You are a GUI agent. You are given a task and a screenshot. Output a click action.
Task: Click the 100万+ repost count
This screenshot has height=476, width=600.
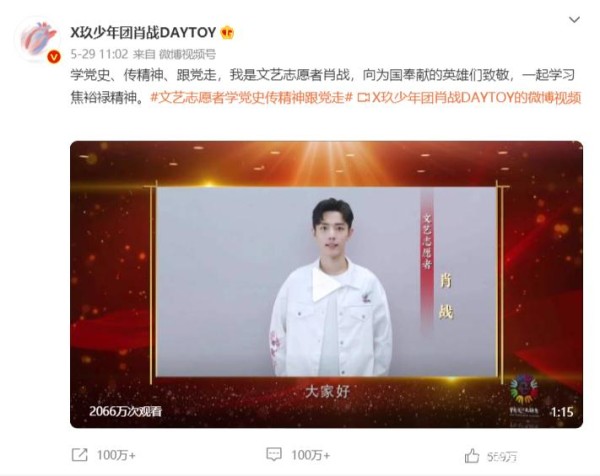click(116, 455)
